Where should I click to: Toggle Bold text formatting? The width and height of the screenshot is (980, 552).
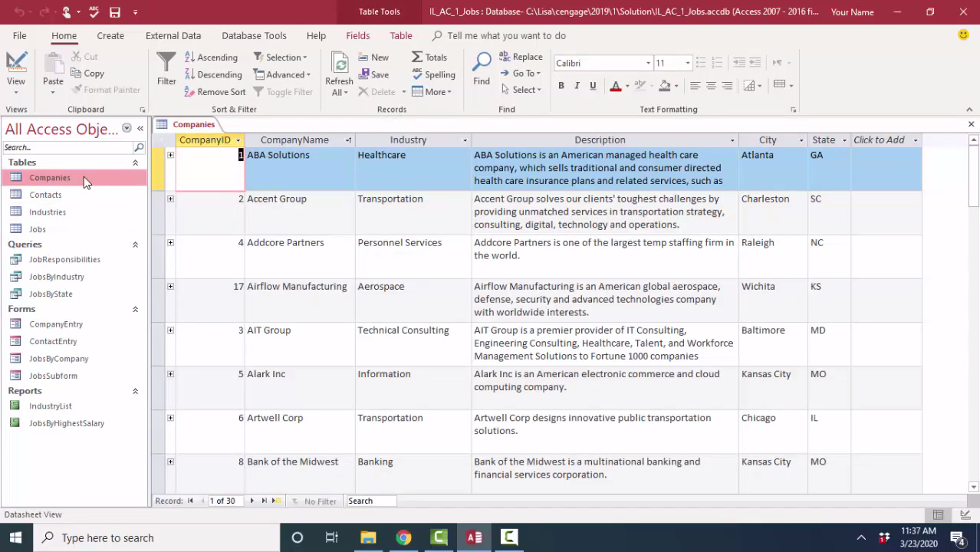[x=561, y=86]
